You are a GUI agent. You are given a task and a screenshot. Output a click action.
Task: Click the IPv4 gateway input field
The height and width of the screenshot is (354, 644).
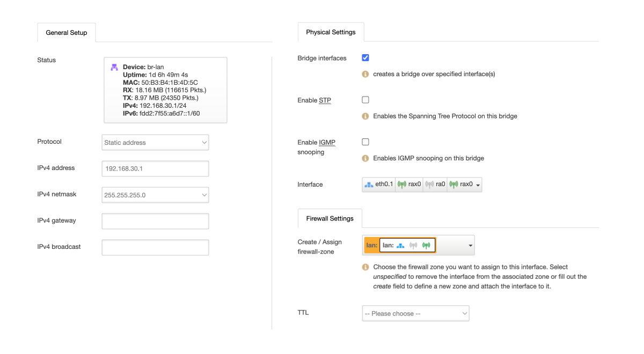155,221
